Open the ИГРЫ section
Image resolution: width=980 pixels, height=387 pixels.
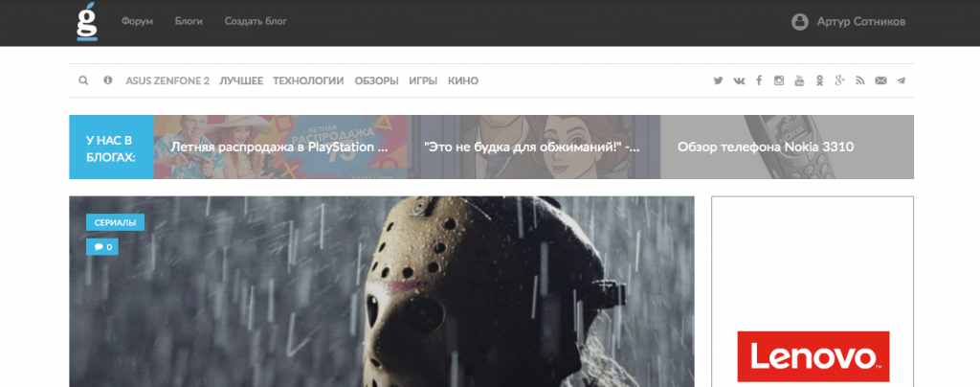pos(423,80)
